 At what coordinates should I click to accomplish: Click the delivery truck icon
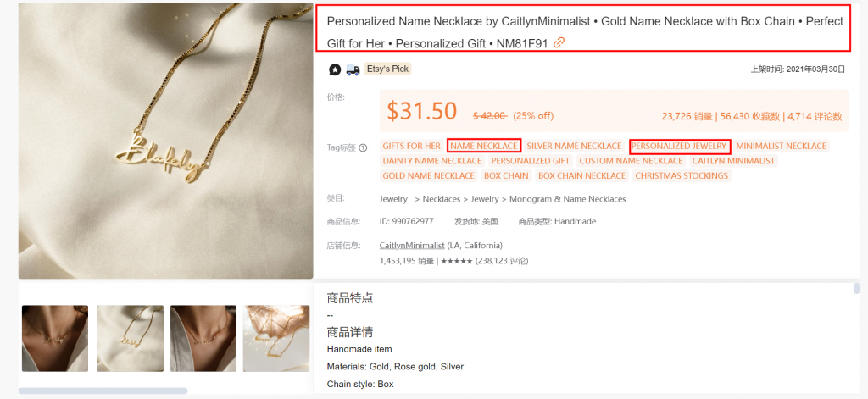click(353, 69)
